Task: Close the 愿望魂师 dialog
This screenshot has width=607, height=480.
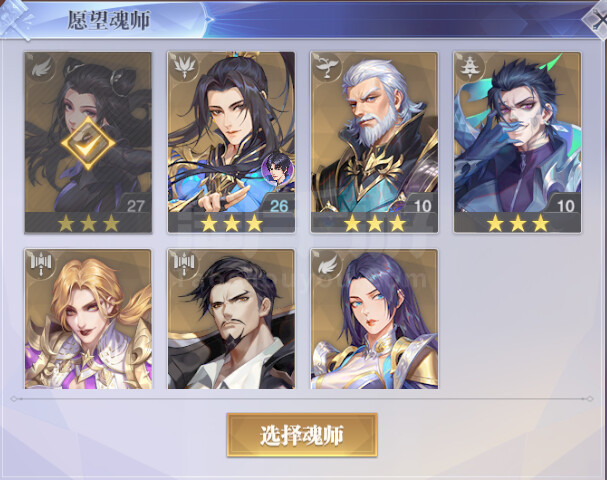Action: (x=597, y=19)
